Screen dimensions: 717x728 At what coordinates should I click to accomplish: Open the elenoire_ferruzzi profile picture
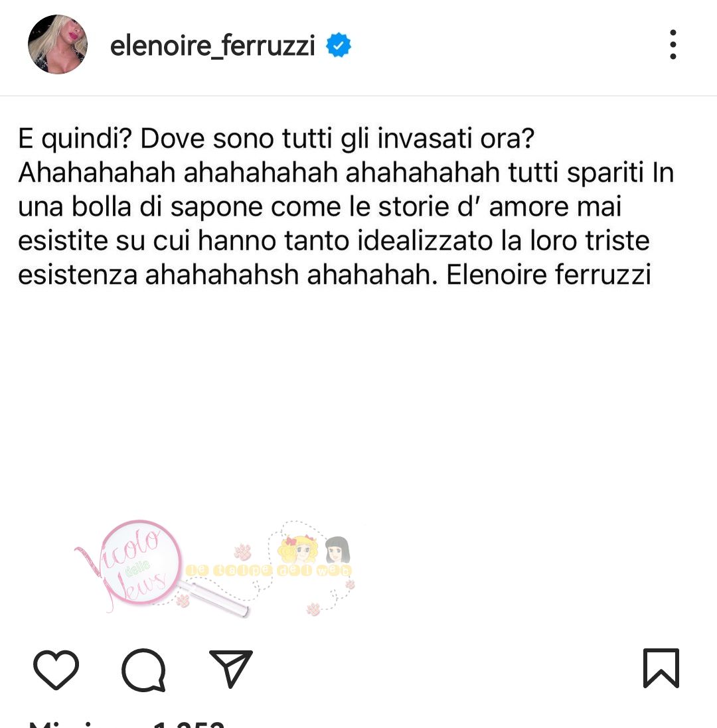click(x=58, y=44)
